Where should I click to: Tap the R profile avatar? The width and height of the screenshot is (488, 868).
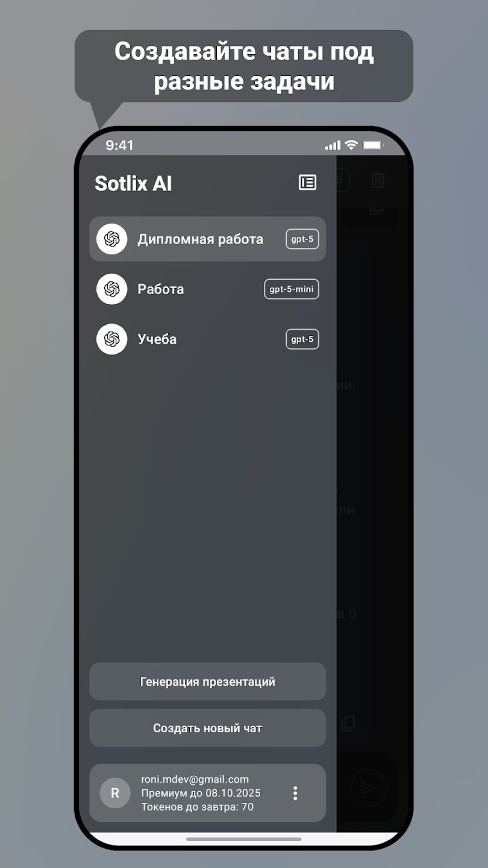(x=115, y=793)
